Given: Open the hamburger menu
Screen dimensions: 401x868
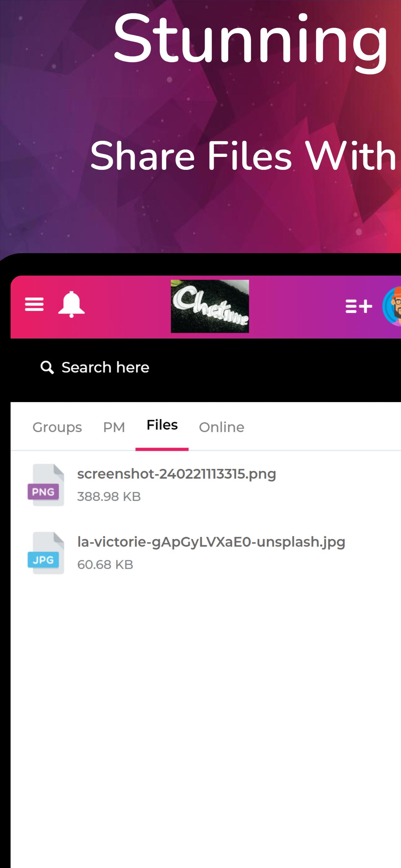Looking at the screenshot, I should [34, 304].
